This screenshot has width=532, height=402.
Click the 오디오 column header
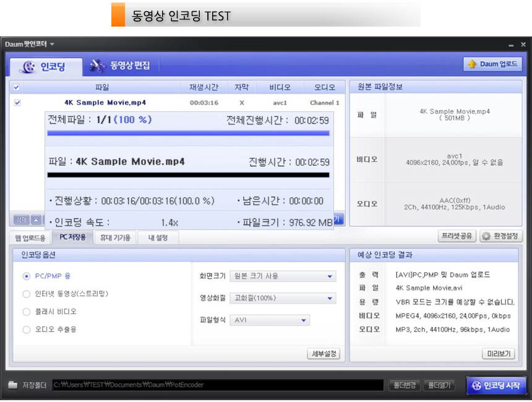[x=324, y=87]
